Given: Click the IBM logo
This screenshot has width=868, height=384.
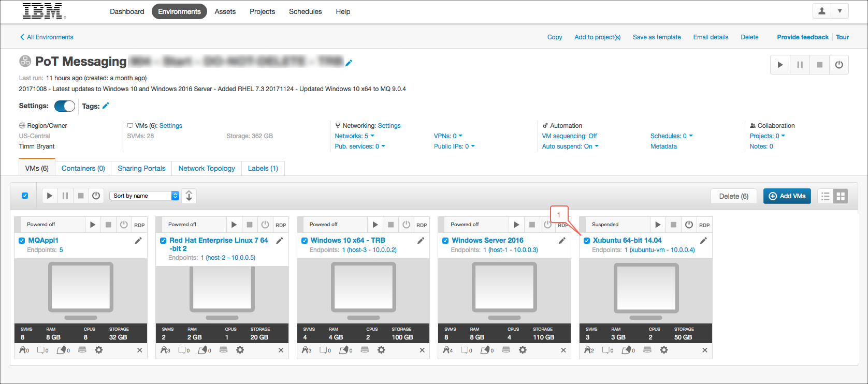Looking at the screenshot, I should coord(44,11).
